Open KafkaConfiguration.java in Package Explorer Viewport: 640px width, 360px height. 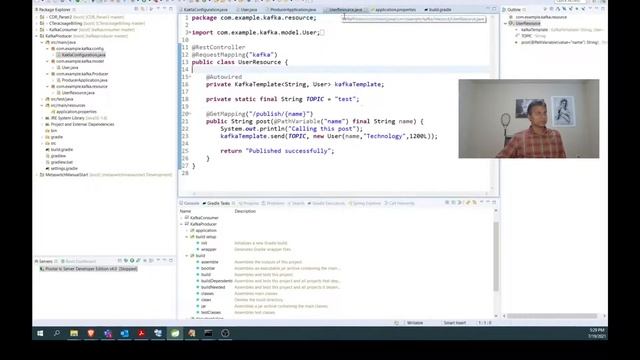point(83,55)
